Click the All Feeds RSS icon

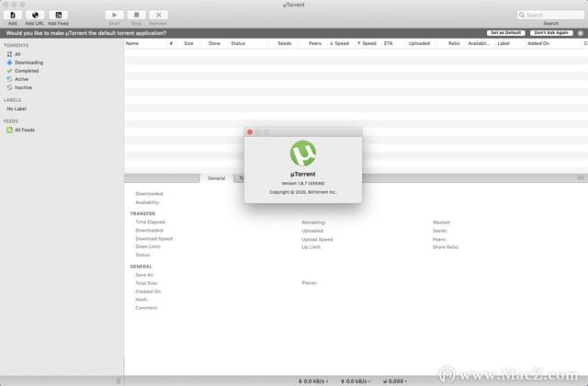[9, 130]
